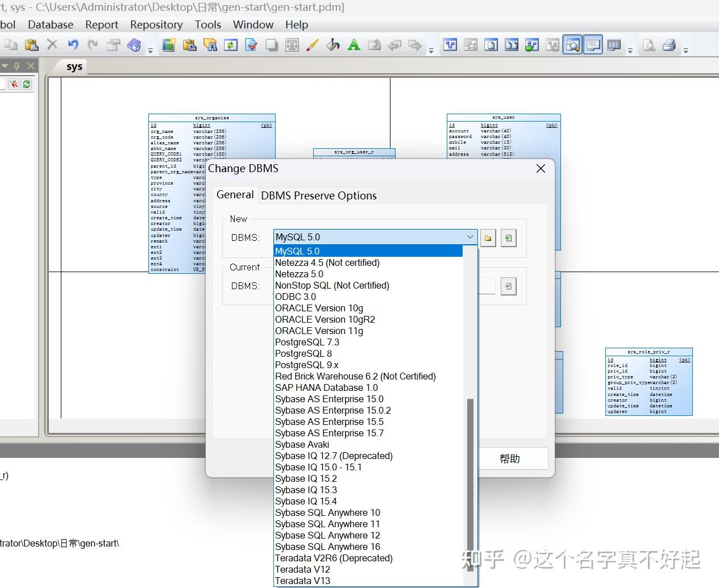Click the DBMS list vertical scrollbar thumb

coord(470,484)
